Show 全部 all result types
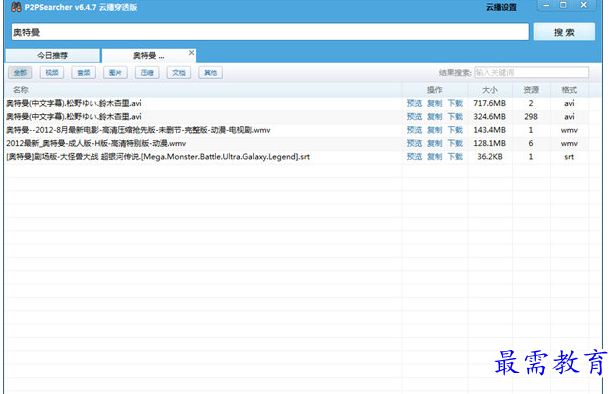This screenshot has width=616, height=394. (20, 73)
